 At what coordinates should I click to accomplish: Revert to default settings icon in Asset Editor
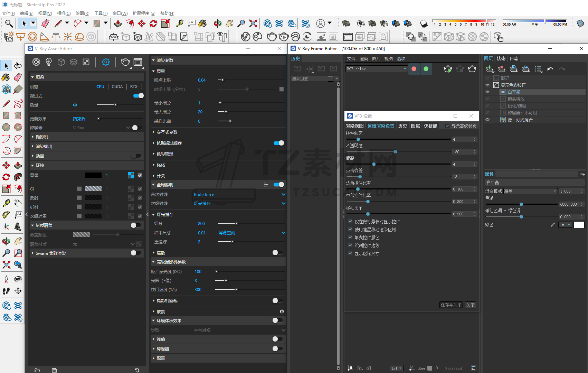click(137, 370)
